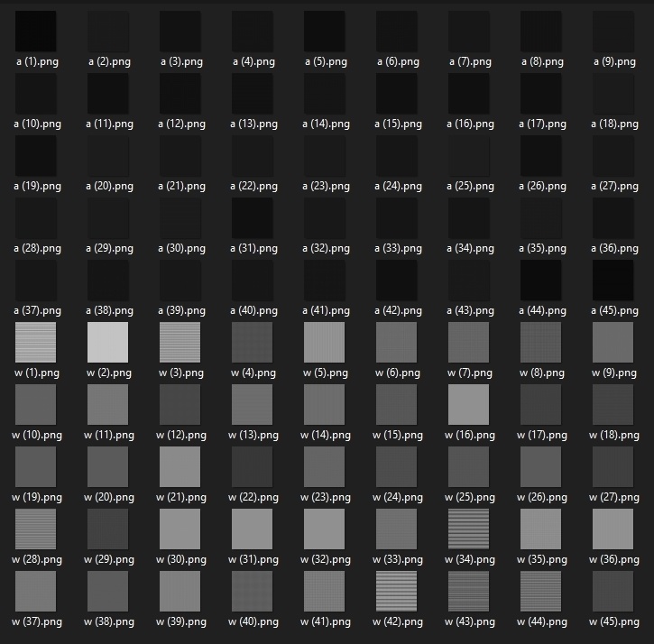Select the light w (2).png thumbnail
This screenshot has width=654, height=644.
(107, 342)
